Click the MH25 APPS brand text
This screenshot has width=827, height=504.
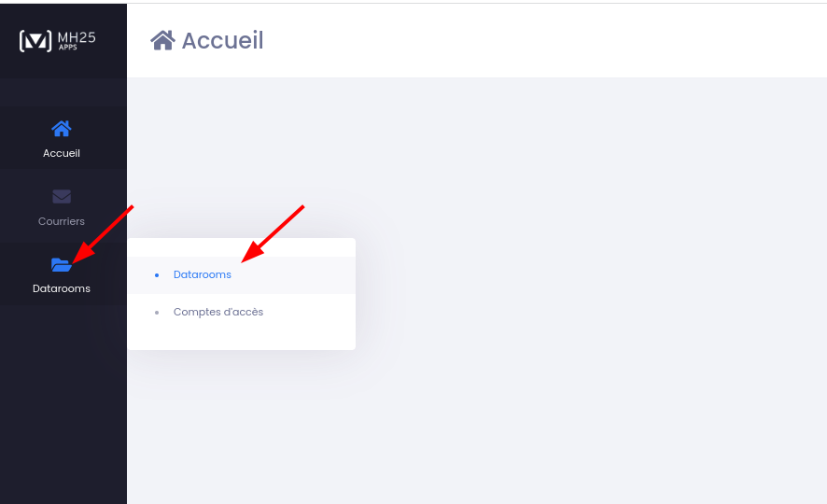[77, 40]
